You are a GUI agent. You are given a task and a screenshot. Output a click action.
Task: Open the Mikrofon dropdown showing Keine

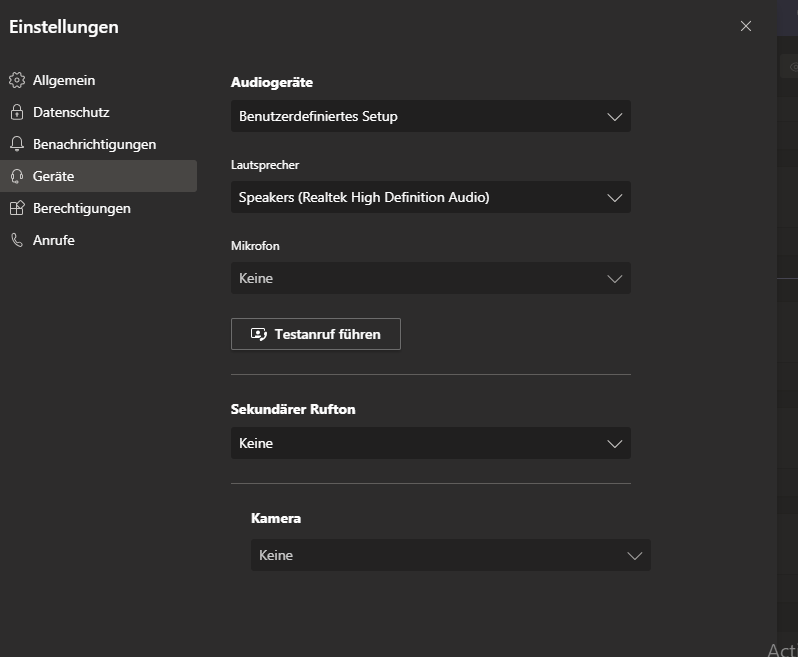click(x=431, y=278)
